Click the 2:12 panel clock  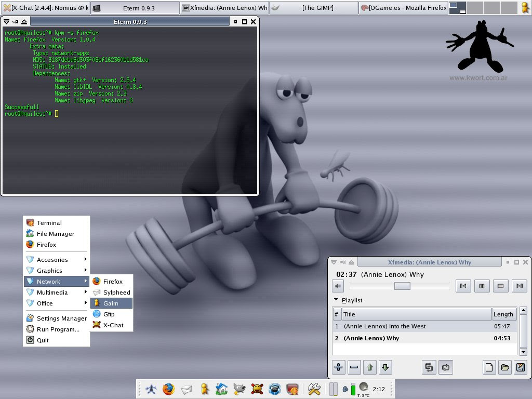point(379,389)
